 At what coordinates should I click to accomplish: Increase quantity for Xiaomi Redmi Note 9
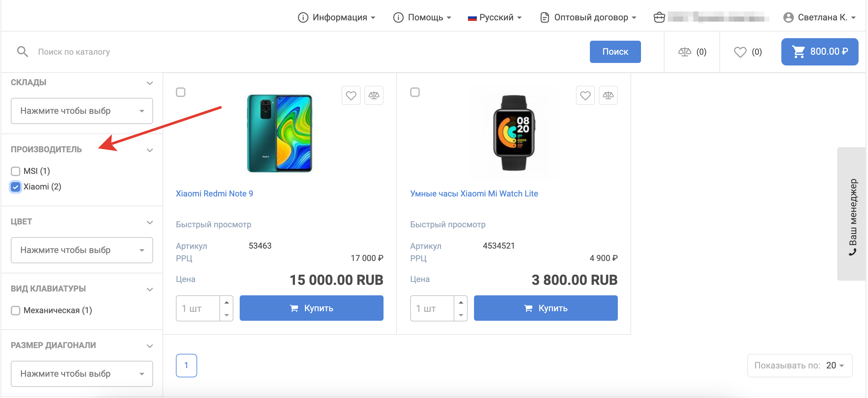click(226, 302)
